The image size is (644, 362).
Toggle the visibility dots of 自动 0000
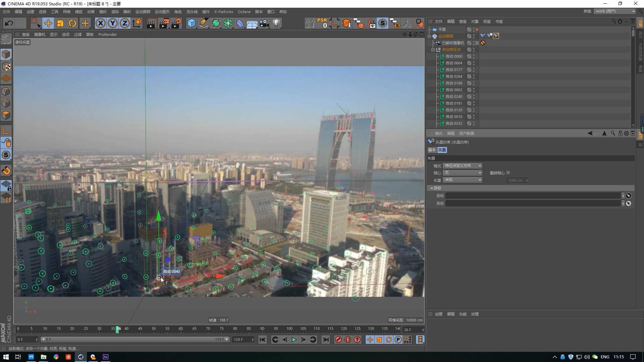click(474, 56)
